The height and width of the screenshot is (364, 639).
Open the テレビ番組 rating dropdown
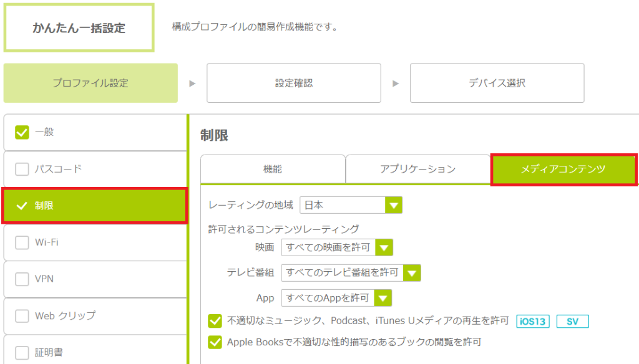click(351, 273)
